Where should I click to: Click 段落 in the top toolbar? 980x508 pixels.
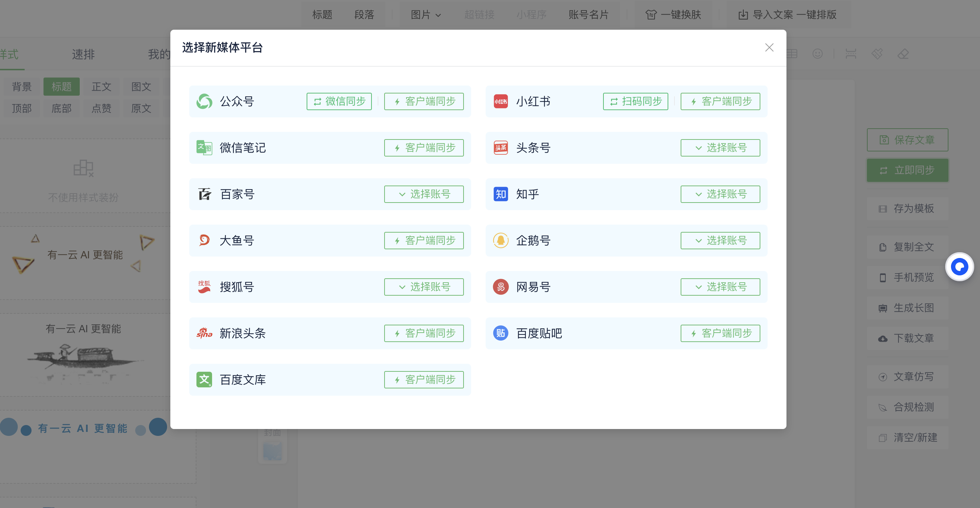point(364,15)
